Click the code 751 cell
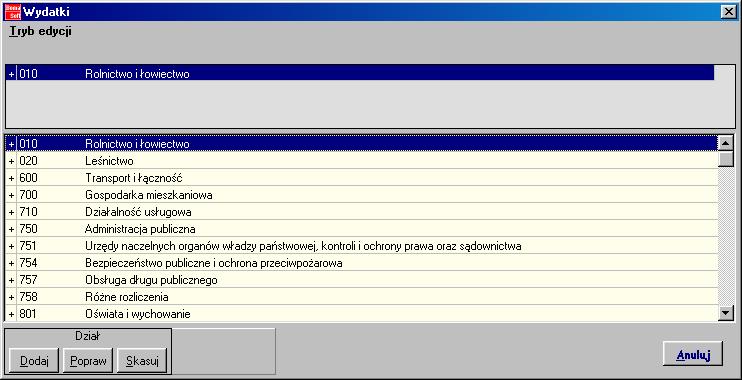 click(28, 247)
